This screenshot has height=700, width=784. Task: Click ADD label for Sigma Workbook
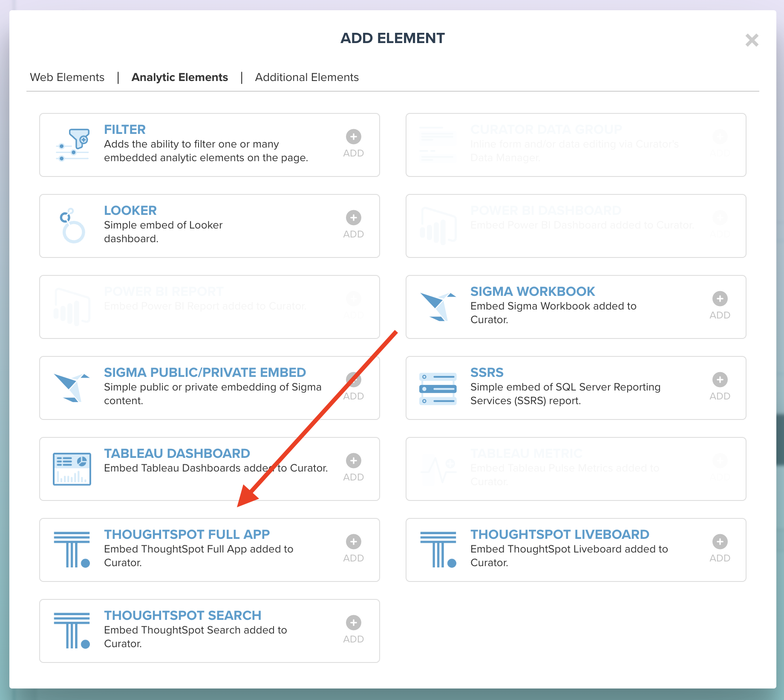[720, 315]
